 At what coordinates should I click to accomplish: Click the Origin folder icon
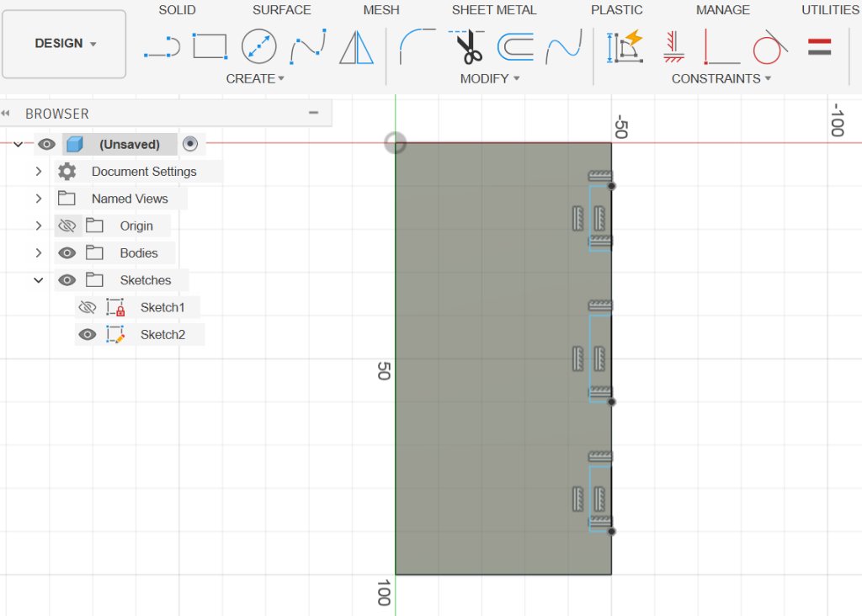pos(94,226)
